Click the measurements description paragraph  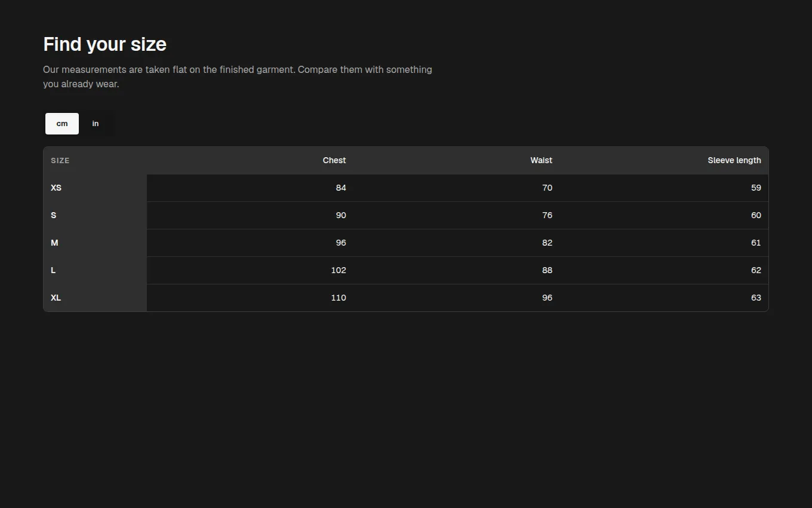pos(238,76)
